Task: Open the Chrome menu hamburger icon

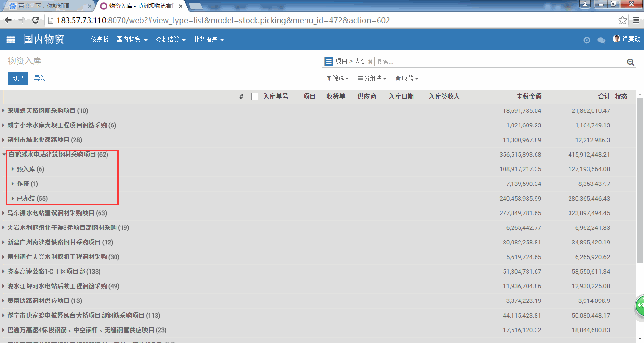Action: [x=636, y=20]
